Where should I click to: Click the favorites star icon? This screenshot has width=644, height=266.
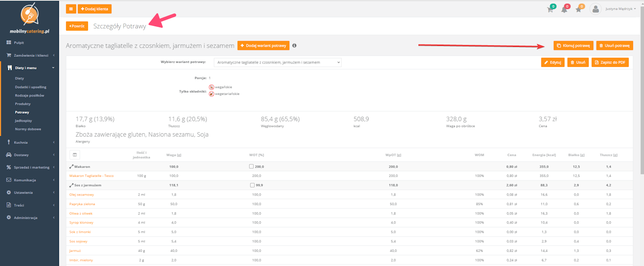pos(579,10)
